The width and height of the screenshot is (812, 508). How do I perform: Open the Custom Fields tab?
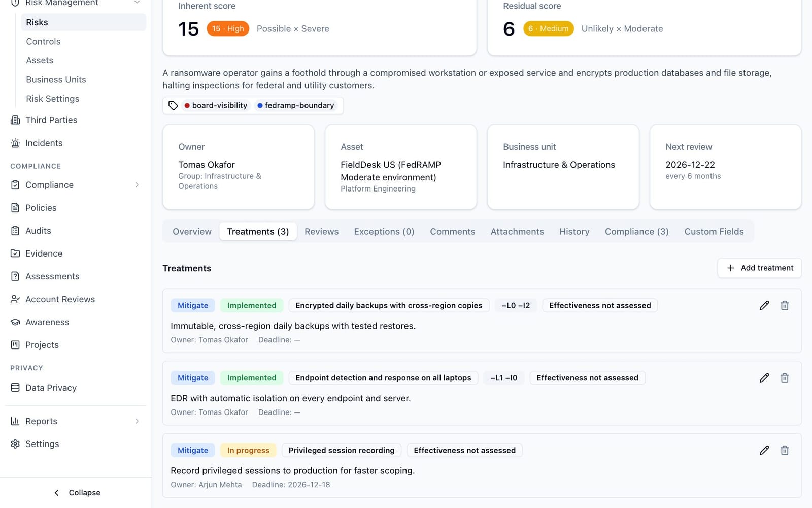click(714, 231)
